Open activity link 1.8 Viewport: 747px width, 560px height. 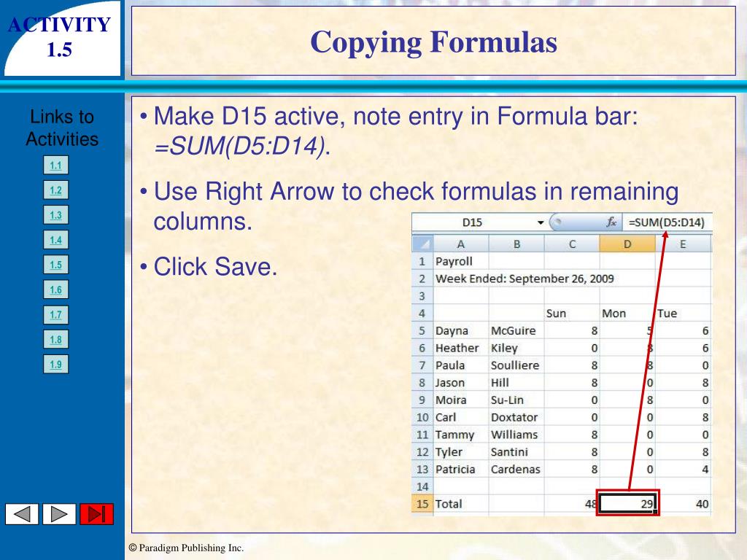(55, 340)
